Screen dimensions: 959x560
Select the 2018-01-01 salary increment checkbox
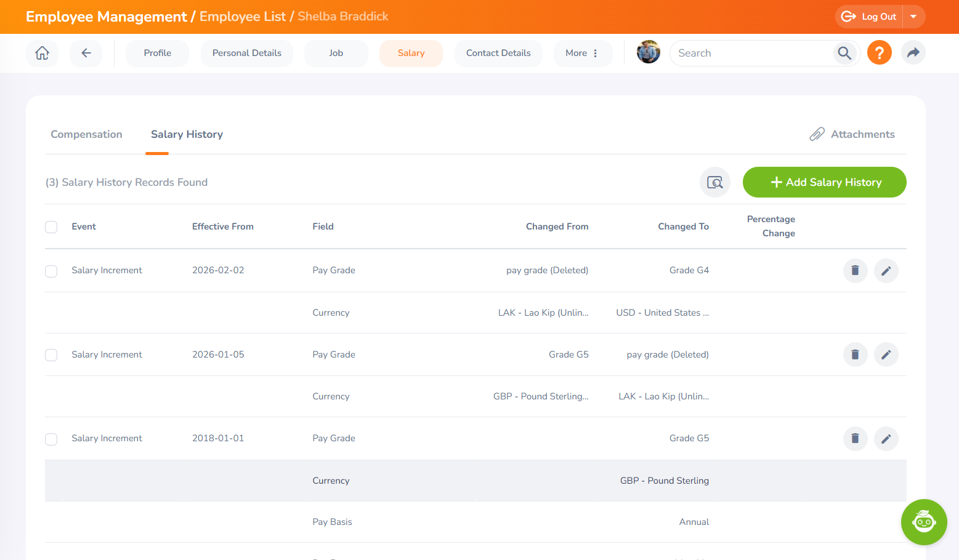(x=51, y=439)
